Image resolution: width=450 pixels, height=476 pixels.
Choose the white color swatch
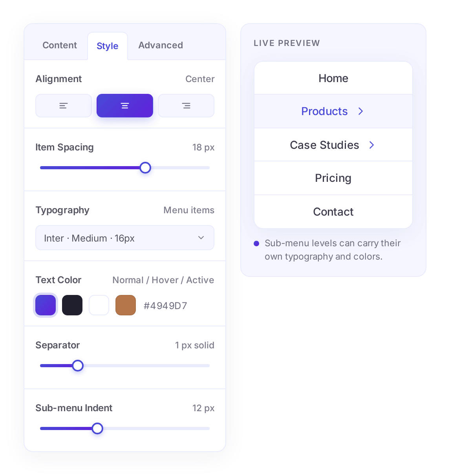99,305
